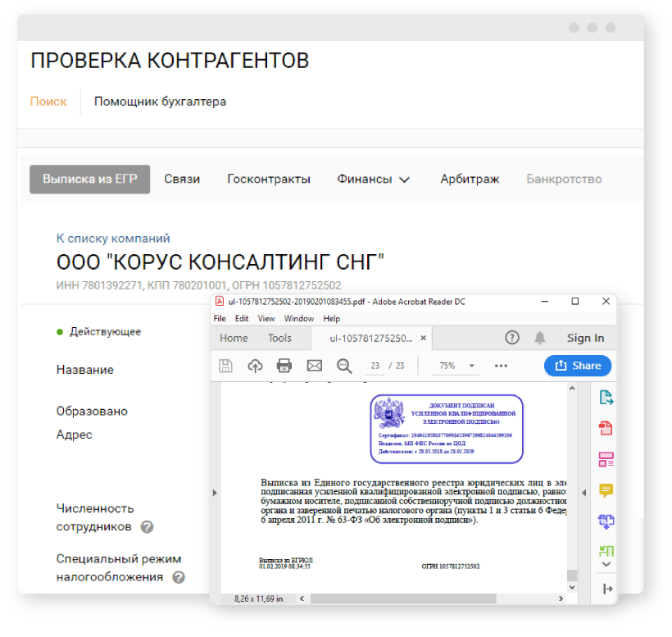The height and width of the screenshot is (637, 672).
Task: Open the Edit menu in Acrobat
Action: [x=242, y=318]
